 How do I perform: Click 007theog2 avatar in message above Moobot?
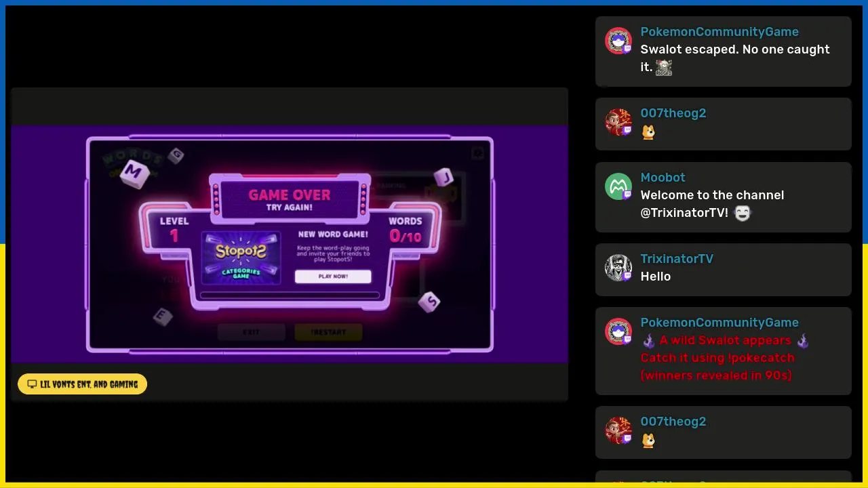[x=618, y=123]
